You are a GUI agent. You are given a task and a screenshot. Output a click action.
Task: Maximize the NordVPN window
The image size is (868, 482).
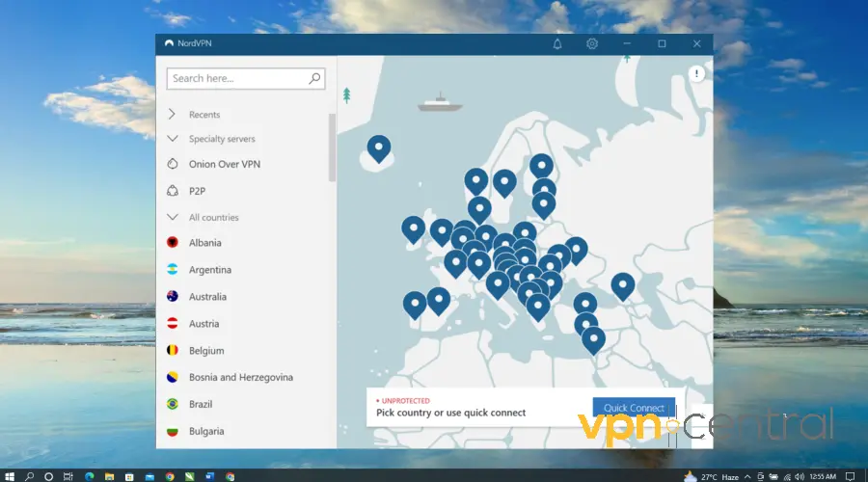(662, 43)
